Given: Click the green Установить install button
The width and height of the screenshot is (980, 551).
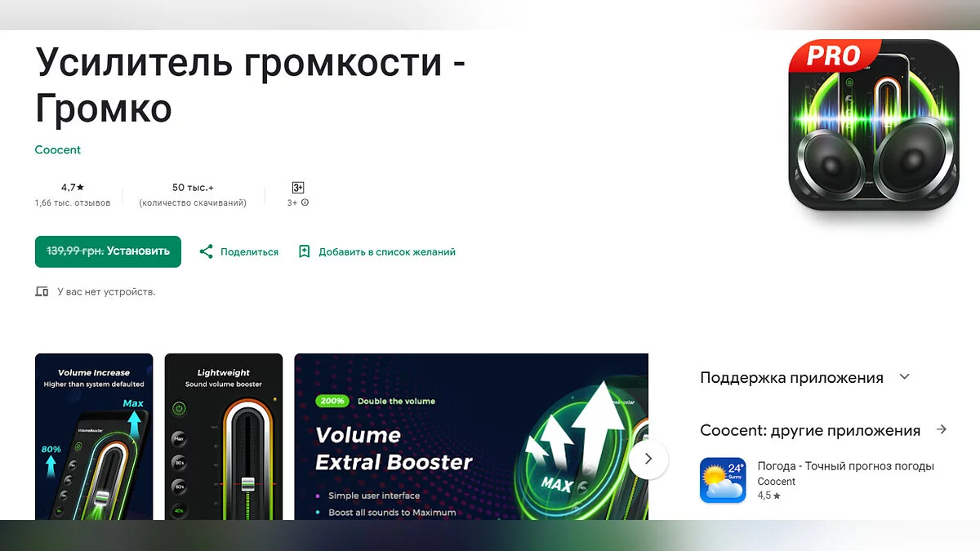Looking at the screenshot, I should coord(108,251).
